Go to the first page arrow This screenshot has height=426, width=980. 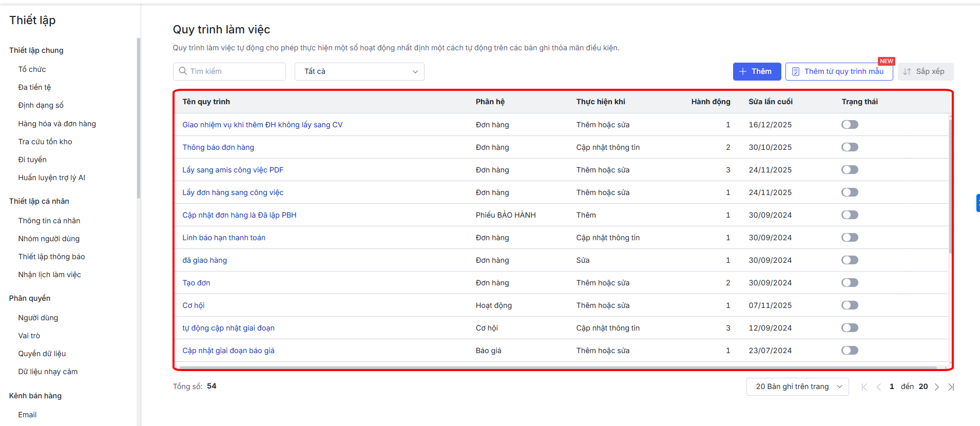pyautogui.click(x=864, y=387)
